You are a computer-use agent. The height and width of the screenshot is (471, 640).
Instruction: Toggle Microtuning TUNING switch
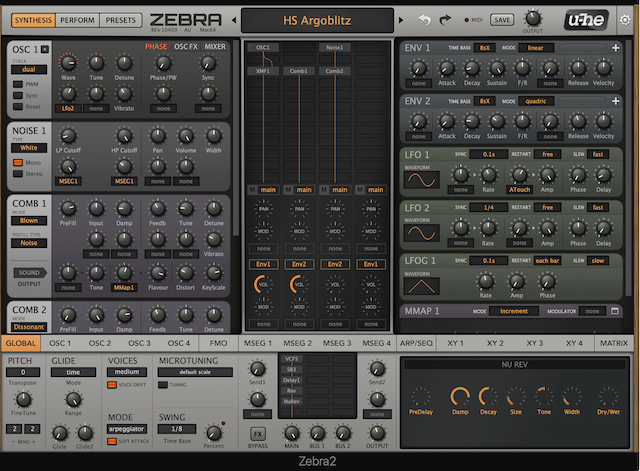(x=163, y=384)
